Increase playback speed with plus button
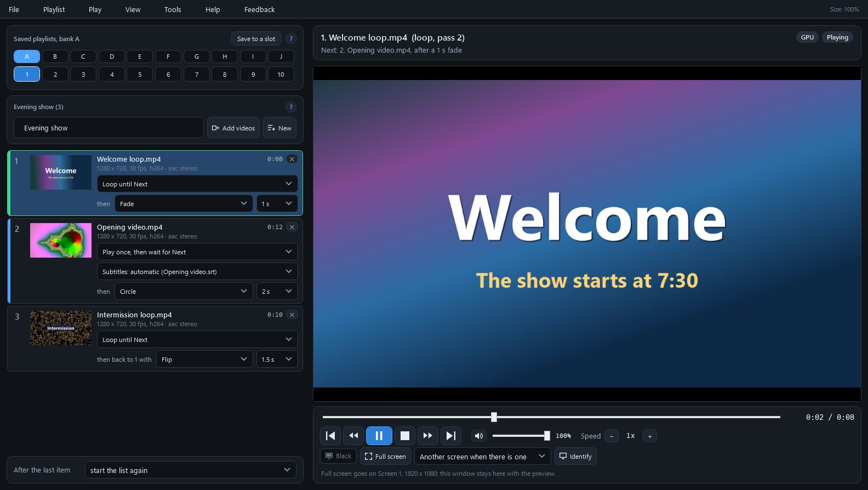The height and width of the screenshot is (490, 868). 650,436
